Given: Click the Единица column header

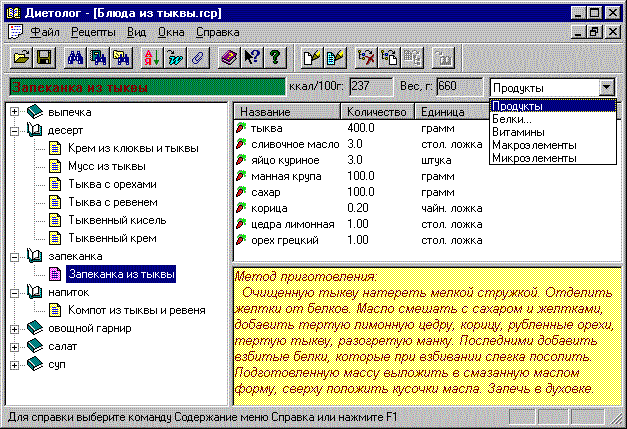Looking at the screenshot, I should pos(452,112).
